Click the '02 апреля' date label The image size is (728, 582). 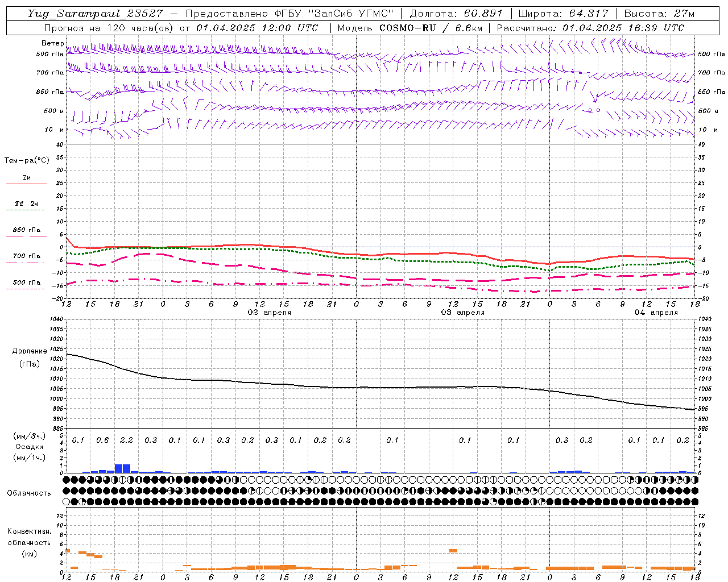(269, 313)
